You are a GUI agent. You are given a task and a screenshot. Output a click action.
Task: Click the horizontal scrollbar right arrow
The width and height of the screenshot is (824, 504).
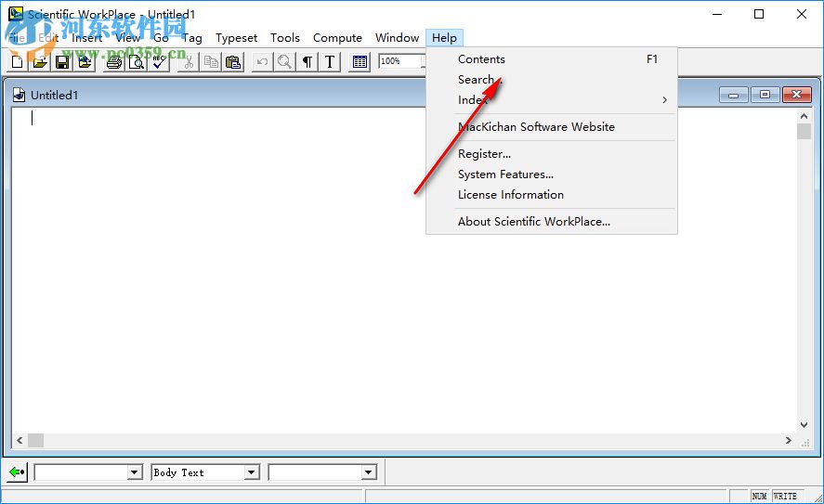(x=789, y=440)
